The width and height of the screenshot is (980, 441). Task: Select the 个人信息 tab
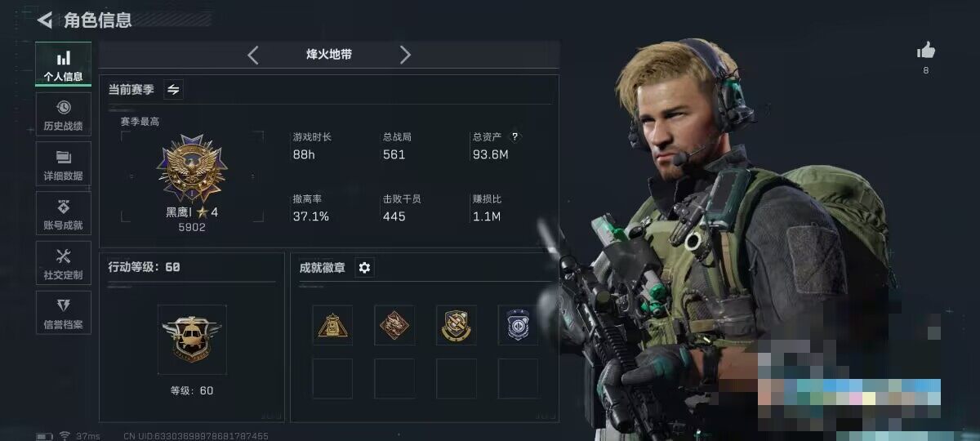click(63, 65)
